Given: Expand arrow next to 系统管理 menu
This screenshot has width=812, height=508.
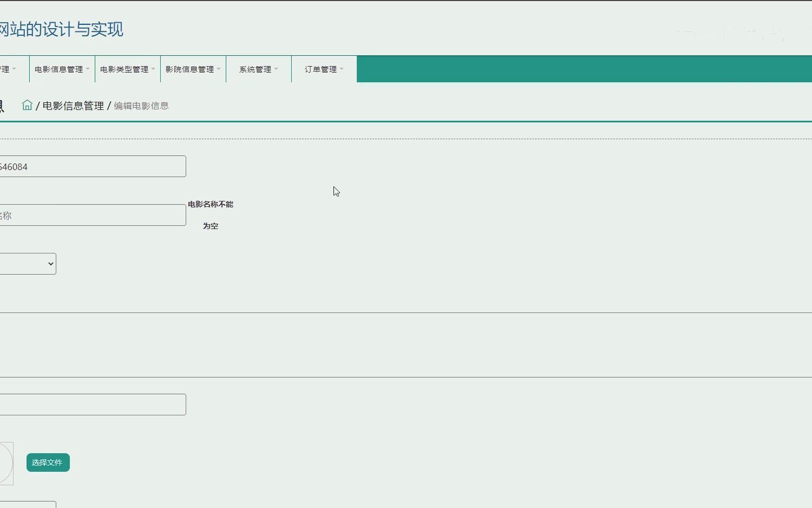Looking at the screenshot, I should click(276, 69).
